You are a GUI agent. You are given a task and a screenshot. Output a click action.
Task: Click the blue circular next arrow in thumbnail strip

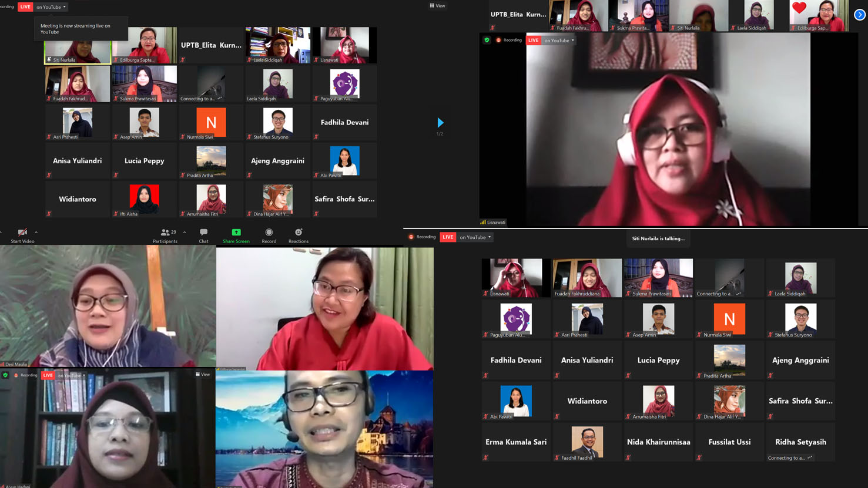(x=859, y=15)
